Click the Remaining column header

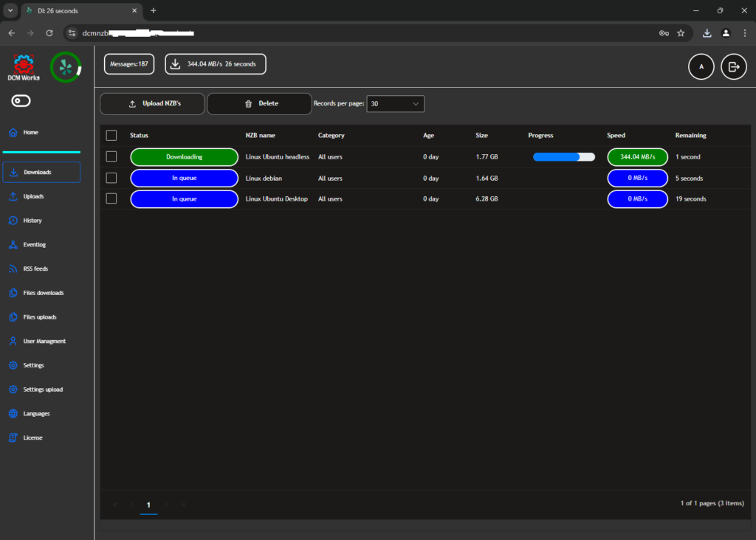pyautogui.click(x=690, y=135)
